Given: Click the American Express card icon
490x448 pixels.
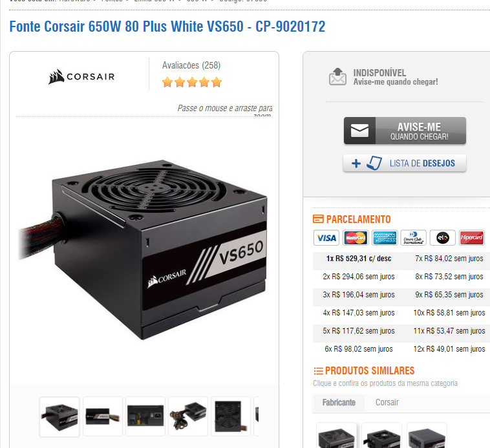Looking at the screenshot, I should tap(385, 238).
